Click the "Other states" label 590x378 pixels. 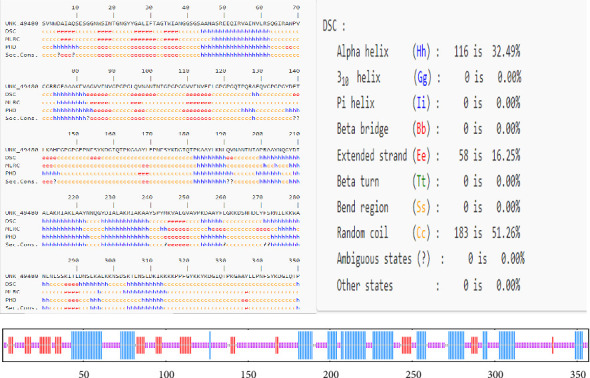[365, 285]
